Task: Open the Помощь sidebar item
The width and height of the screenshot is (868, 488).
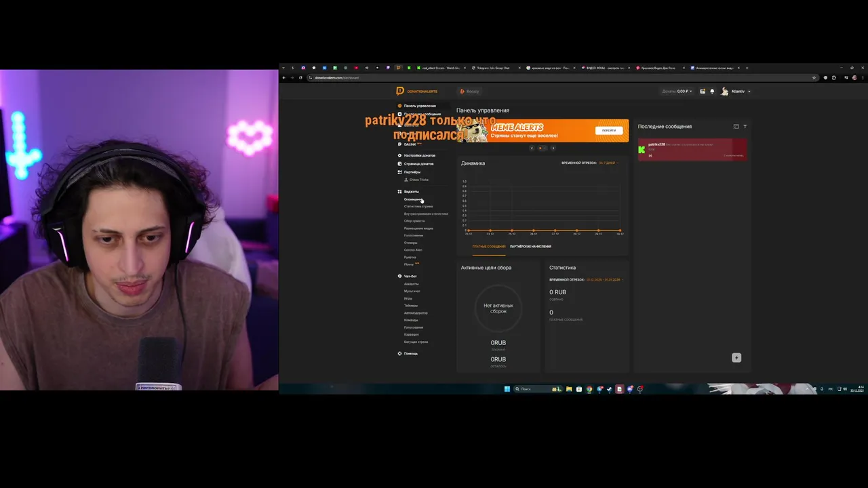Action: pyautogui.click(x=408, y=354)
